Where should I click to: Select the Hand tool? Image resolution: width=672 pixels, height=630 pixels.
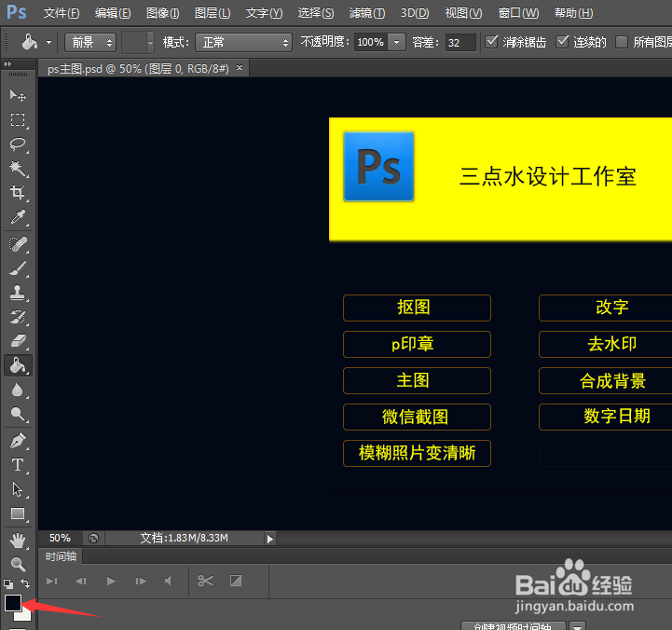click(18, 541)
